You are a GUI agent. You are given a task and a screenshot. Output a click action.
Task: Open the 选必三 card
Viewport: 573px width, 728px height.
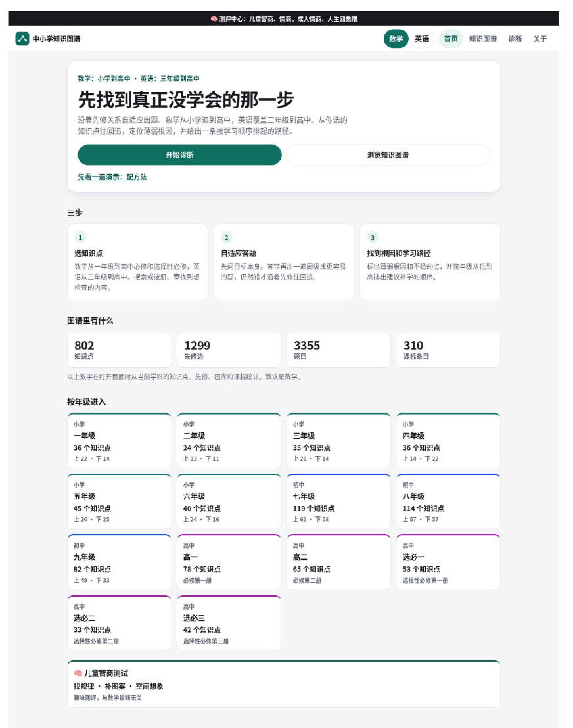(229, 623)
